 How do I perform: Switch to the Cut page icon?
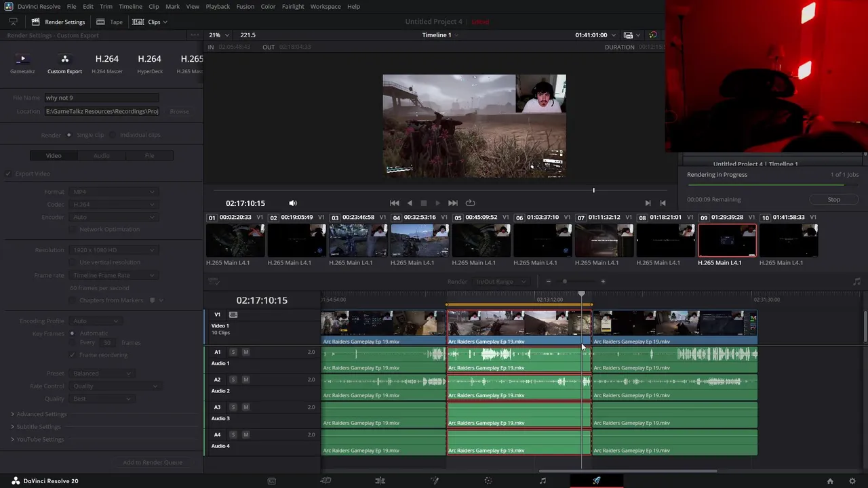tap(325, 481)
